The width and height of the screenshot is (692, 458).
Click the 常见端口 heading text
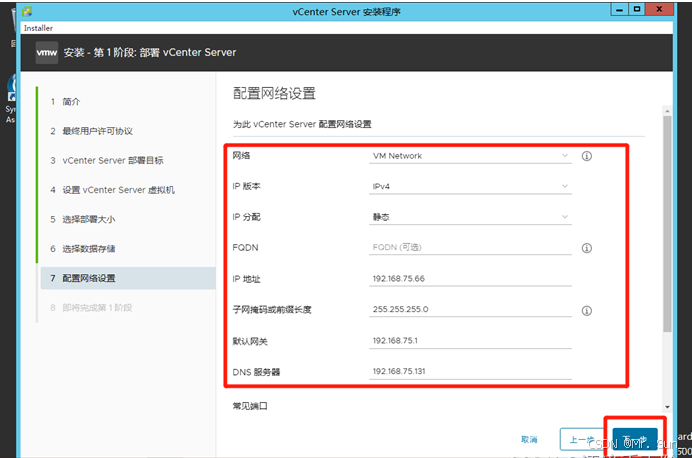point(250,406)
